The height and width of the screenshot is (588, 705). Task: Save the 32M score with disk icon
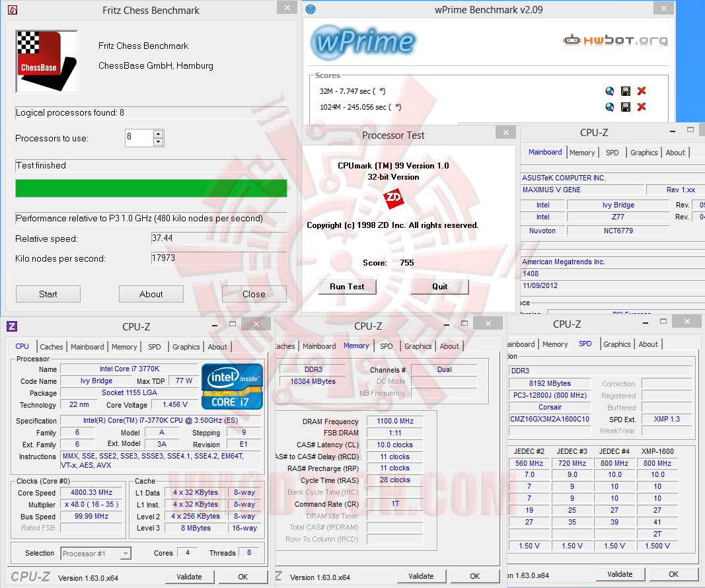(626, 91)
